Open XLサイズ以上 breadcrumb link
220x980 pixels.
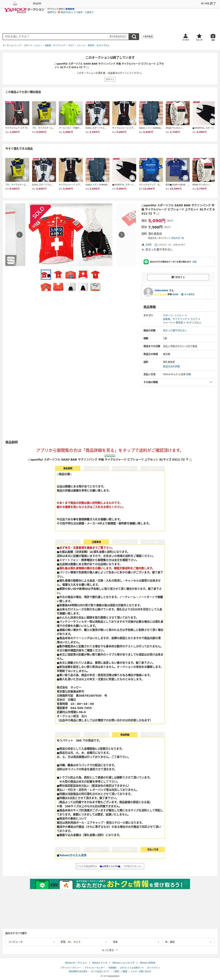[x=103, y=45]
